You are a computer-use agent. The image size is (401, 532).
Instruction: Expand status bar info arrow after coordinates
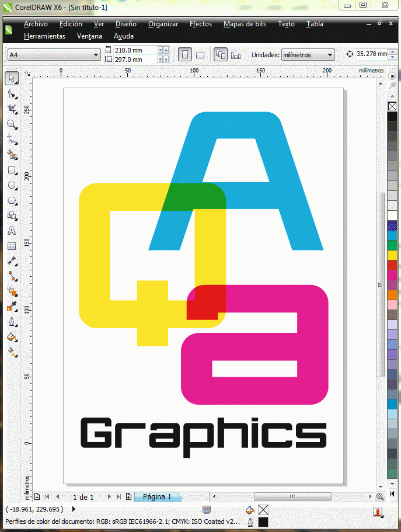point(74,509)
